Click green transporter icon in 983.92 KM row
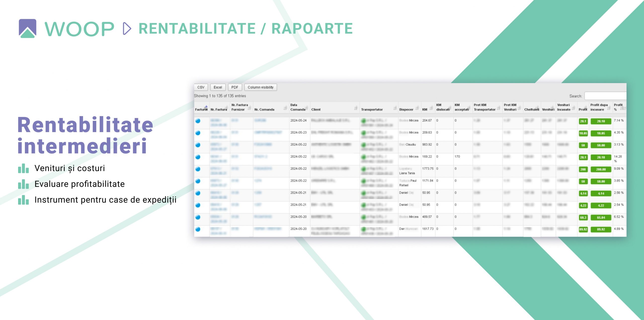 tap(364, 145)
